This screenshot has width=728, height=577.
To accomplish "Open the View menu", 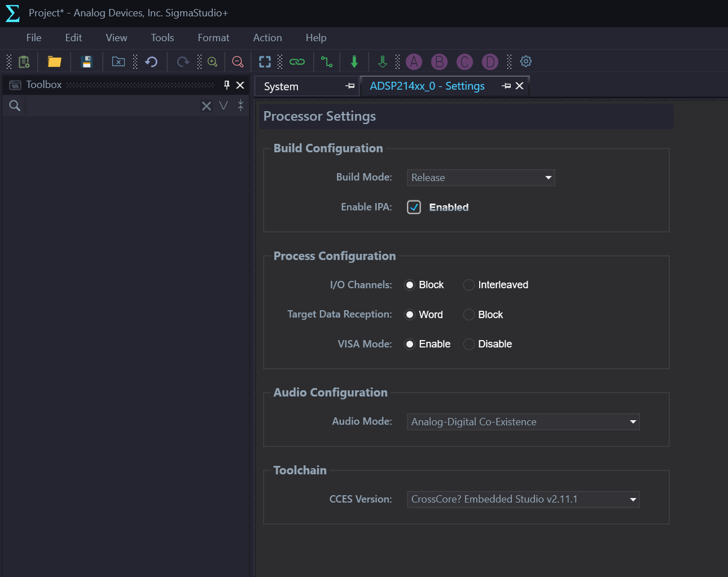I will coord(116,38).
